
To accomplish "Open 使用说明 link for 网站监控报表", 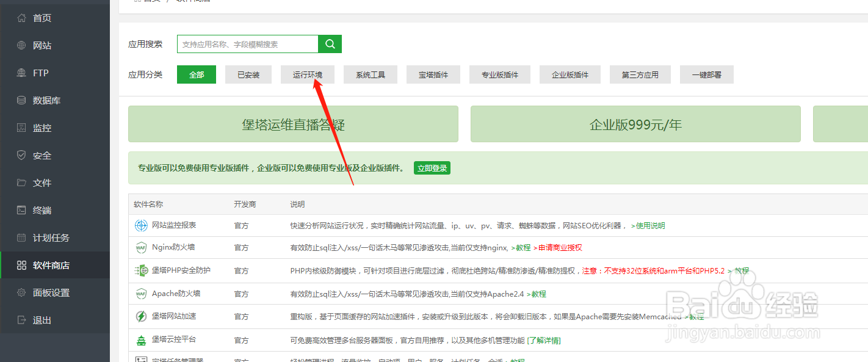I will click(x=651, y=225).
